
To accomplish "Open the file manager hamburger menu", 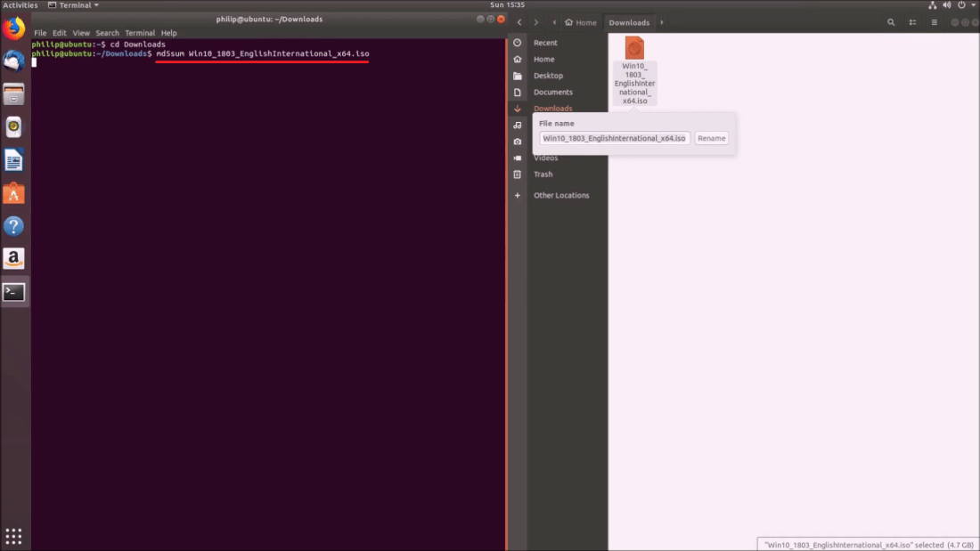I will click(935, 22).
